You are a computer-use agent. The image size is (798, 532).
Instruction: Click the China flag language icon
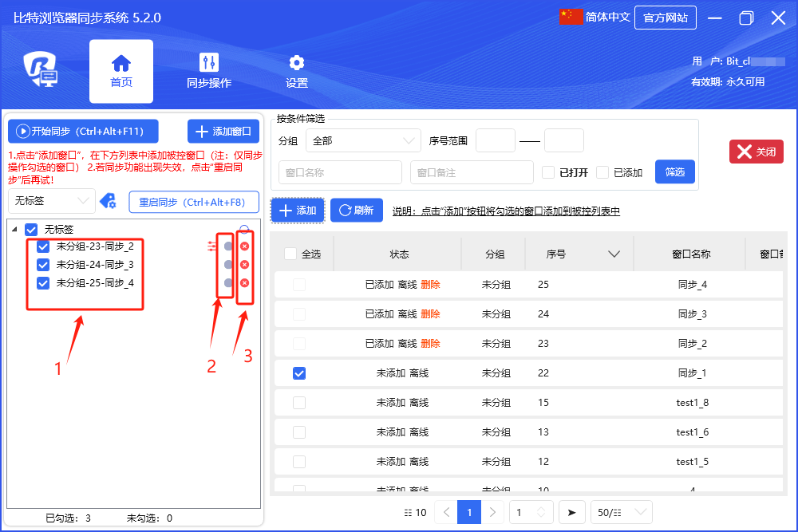(571, 18)
